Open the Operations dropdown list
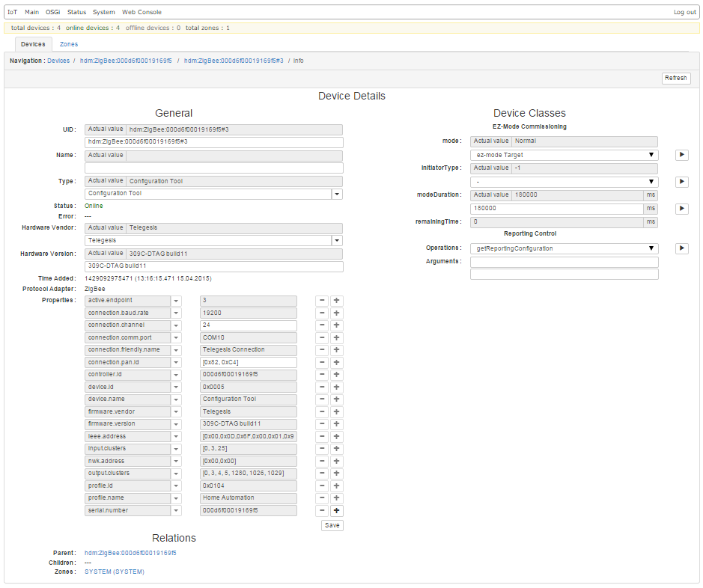This screenshot has width=703, height=588. click(x=564, y=248)
